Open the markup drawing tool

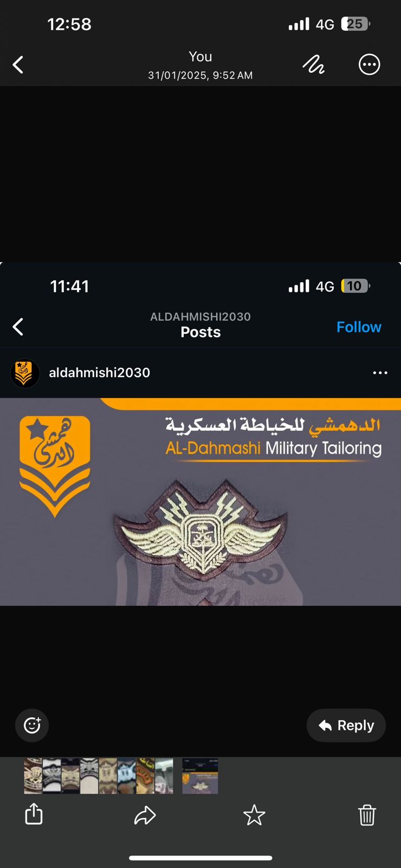point(313,65)
